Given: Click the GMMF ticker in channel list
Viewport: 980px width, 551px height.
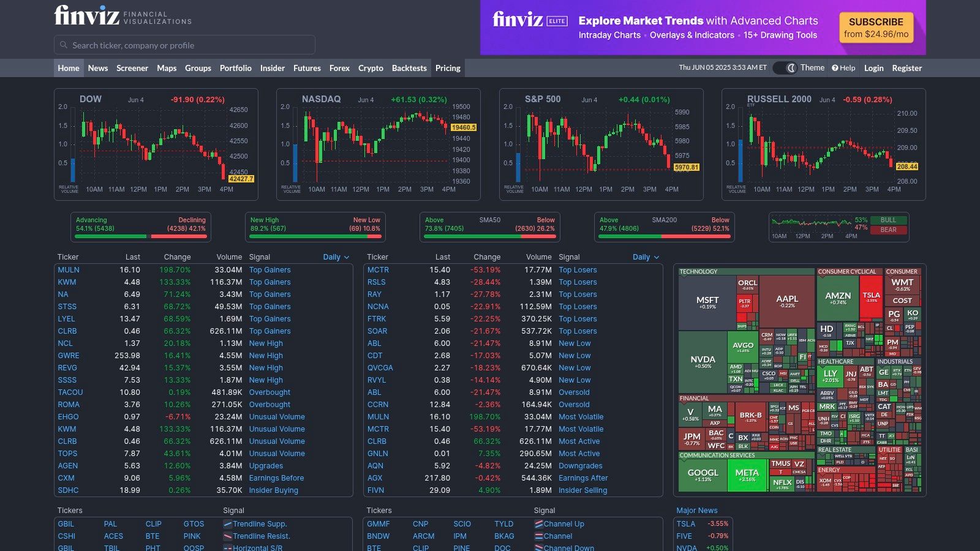Looking at the screenshot, I should click(379, 524).
